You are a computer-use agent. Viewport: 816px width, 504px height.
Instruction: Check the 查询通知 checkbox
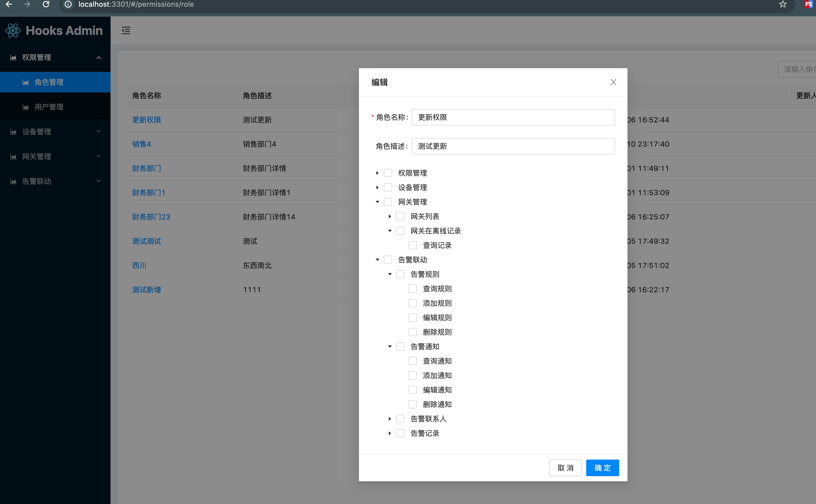[x=413, y=361]
